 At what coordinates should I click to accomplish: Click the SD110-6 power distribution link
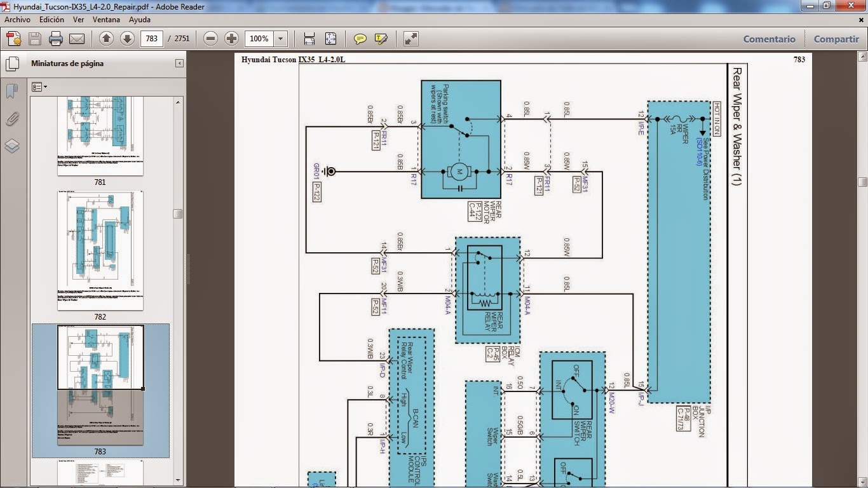698,152
